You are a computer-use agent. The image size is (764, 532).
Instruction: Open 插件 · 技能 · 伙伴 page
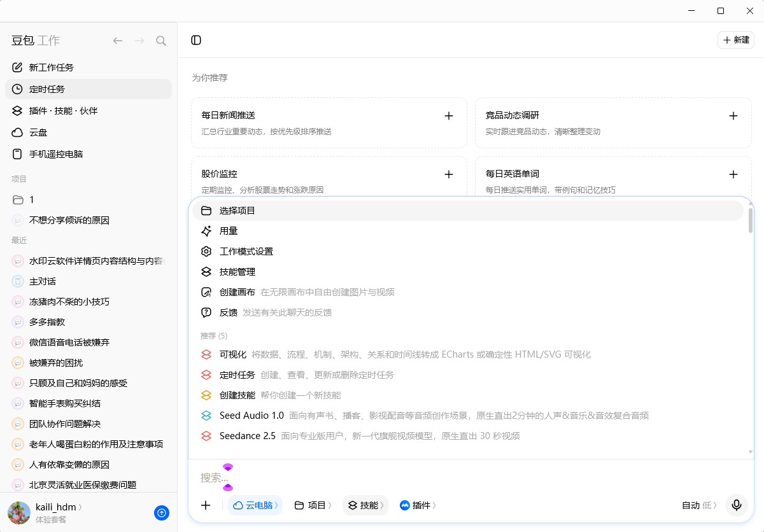pyautogui.click(x=88, y=111)
